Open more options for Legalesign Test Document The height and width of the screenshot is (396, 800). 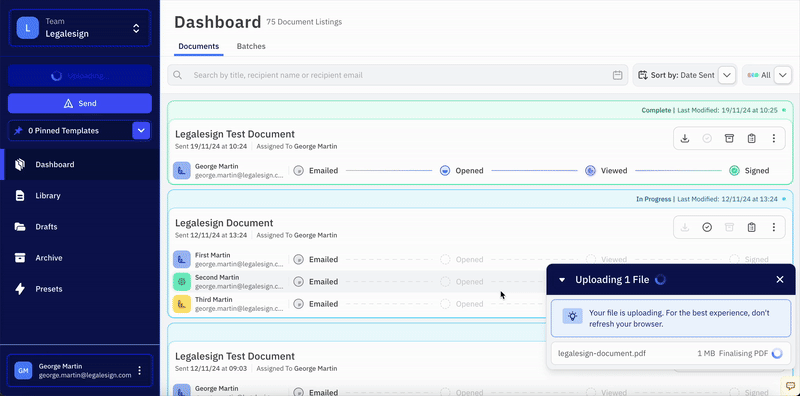tap(773, 138)
